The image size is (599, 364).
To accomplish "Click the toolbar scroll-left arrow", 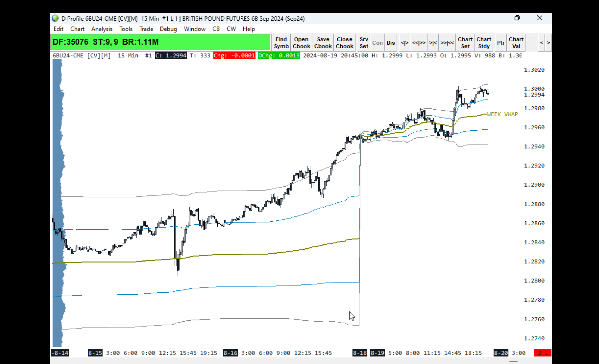I will (x=542, y=43).
